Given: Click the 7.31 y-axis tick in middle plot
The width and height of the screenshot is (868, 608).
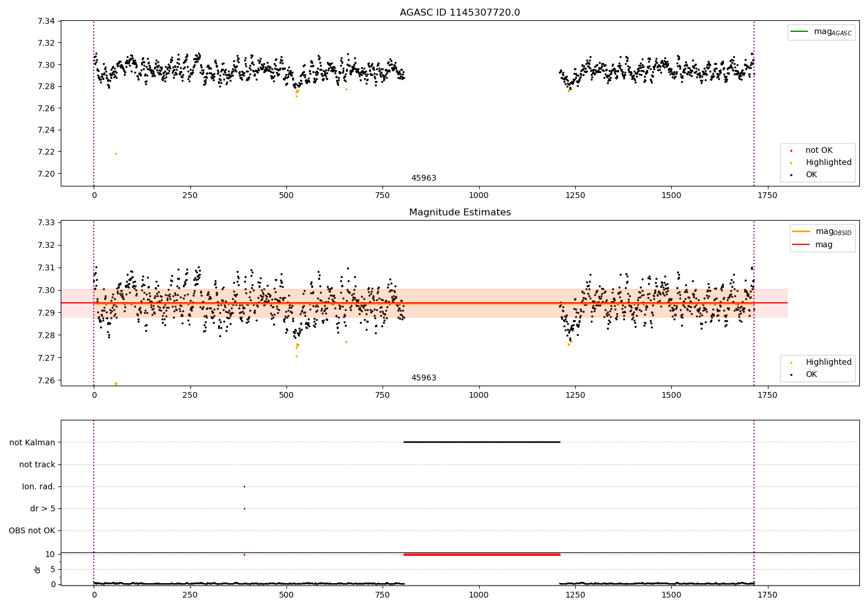Looking at the screenshot, I should click(46, 268).
